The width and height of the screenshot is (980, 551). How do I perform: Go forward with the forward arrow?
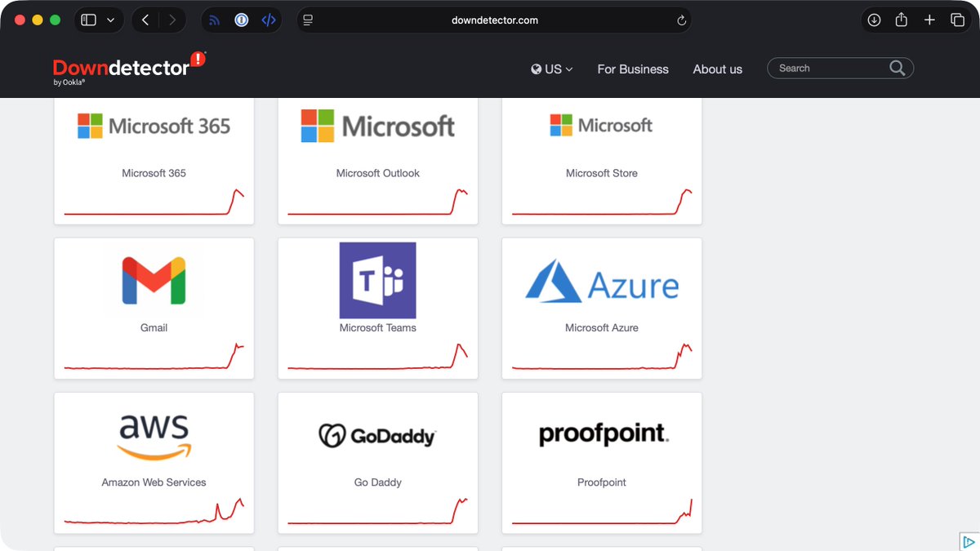click(171, 20)
